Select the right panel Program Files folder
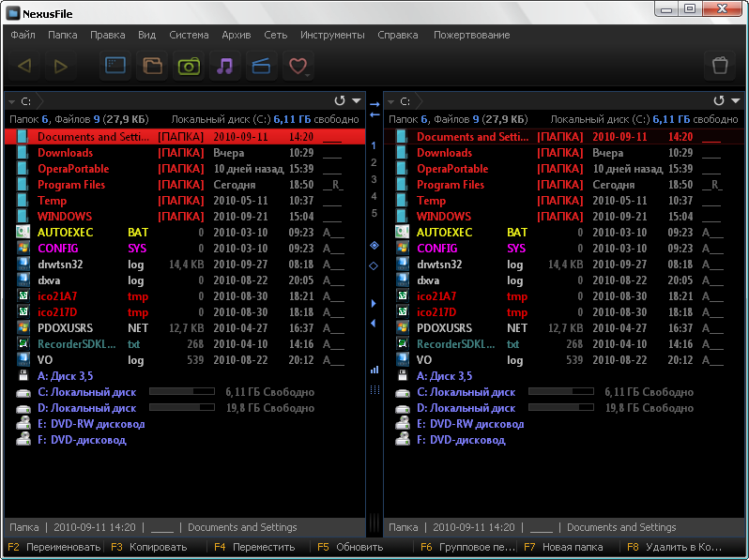This screenshot has width=749, height=560. click(x=564, y=185)
